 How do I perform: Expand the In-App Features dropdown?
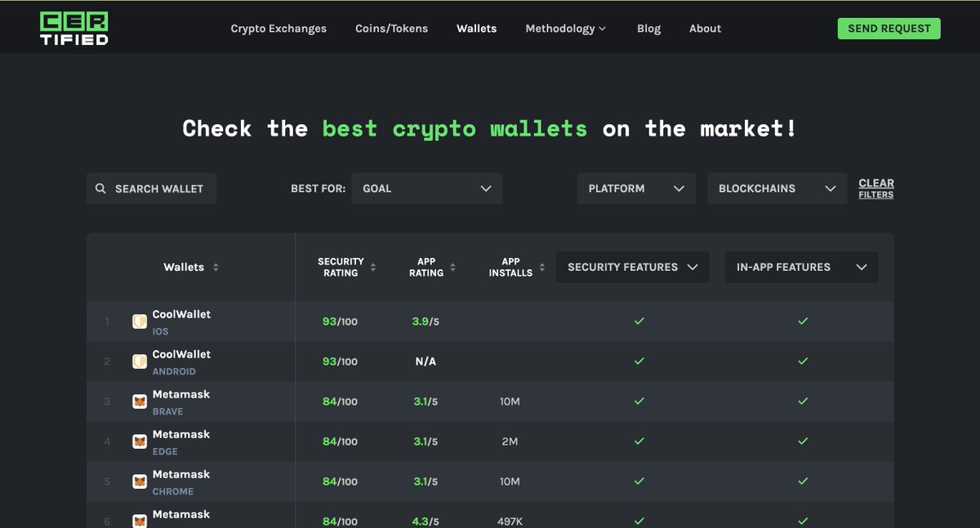(x=801, y=267)
